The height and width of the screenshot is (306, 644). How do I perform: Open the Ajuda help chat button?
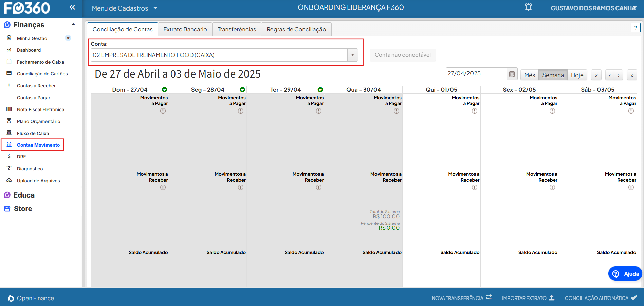coord(625,274)
